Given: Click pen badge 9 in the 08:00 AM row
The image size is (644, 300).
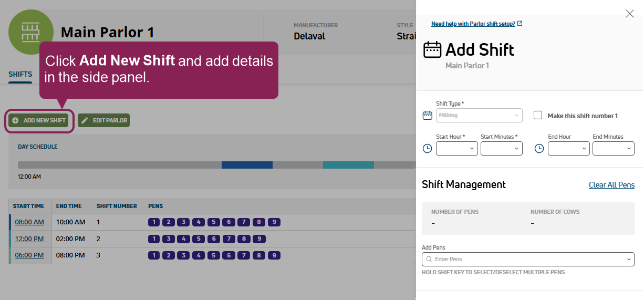Looking at the screenshot, I should click(274, 222).
